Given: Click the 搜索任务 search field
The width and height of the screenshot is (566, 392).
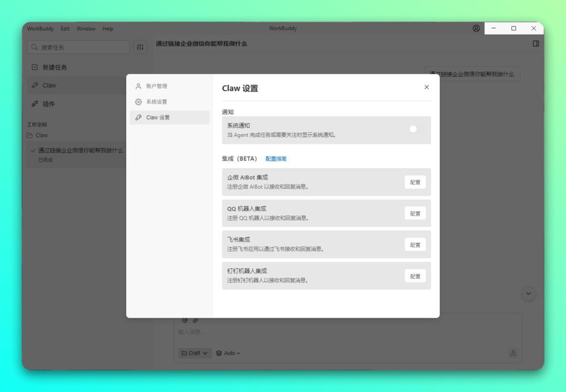Looking at the screenshot, I should point(79,47).
